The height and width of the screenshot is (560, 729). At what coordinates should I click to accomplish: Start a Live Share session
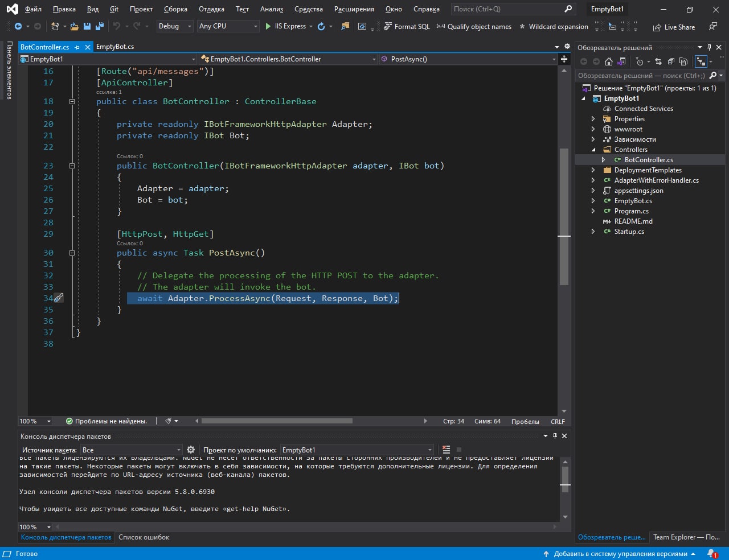coord(674,27)
